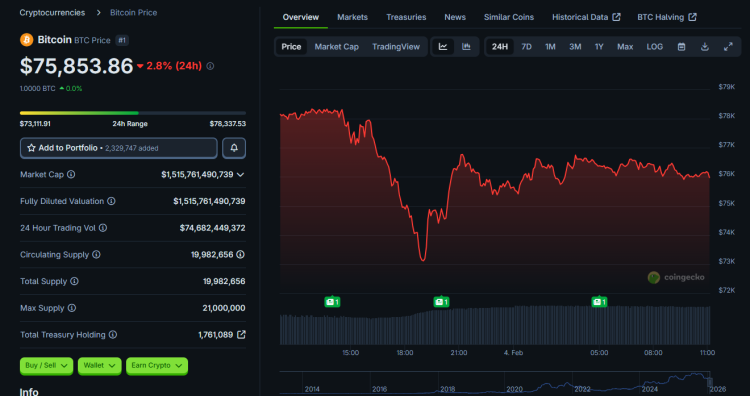Download chart data icon
This screenshot has height=396, width=750.
(x=705, y=46)
